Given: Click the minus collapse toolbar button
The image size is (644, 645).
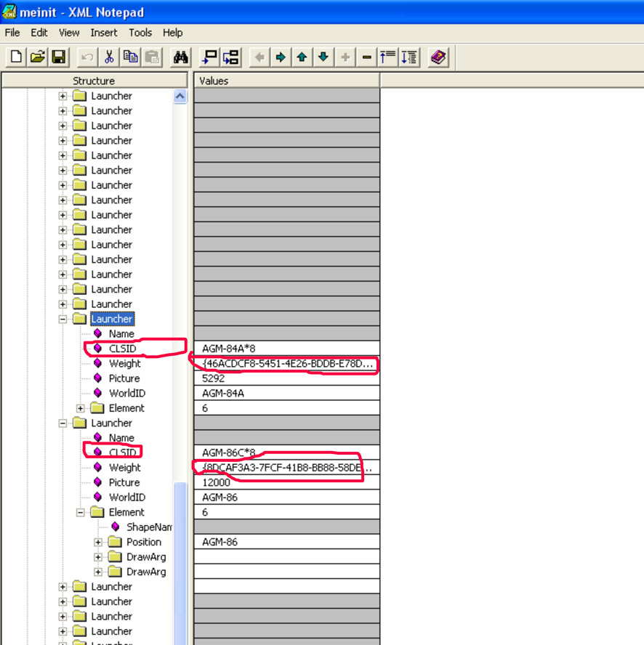Looking at the screenshot, I should 366,57.
